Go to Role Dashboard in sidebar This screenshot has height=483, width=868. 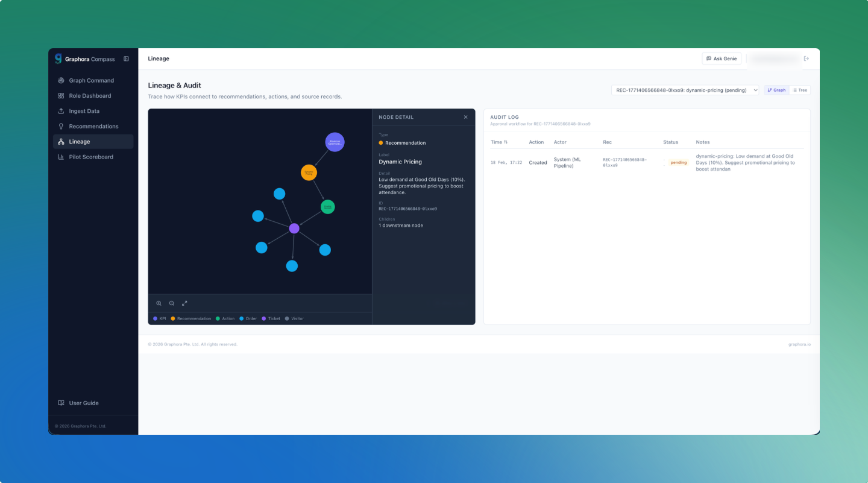[x=93, y=96]
